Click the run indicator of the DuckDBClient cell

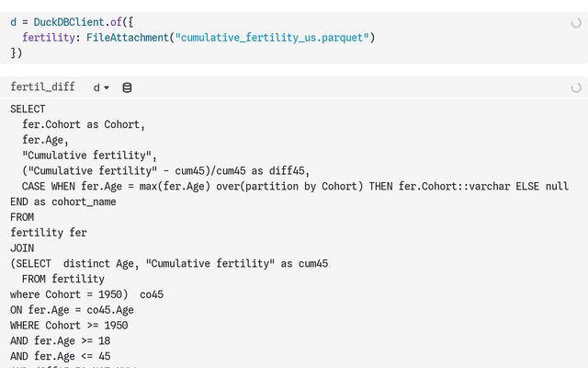coord(576,21)
